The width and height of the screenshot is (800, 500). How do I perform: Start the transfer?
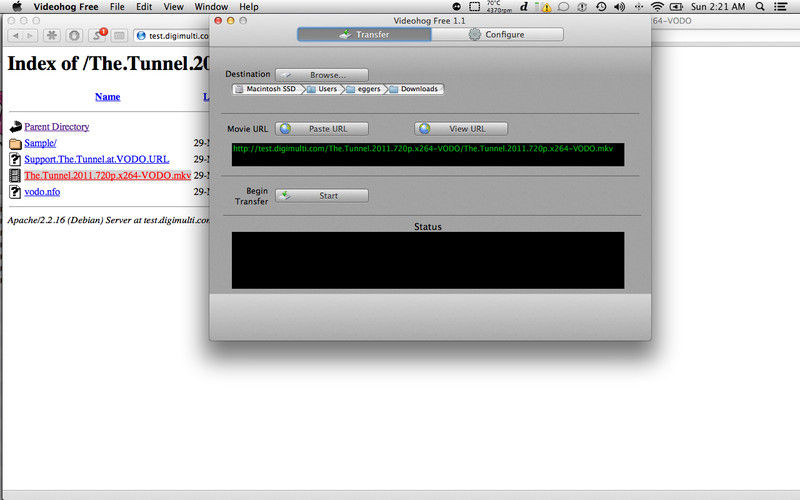click(x=321, y=196)
